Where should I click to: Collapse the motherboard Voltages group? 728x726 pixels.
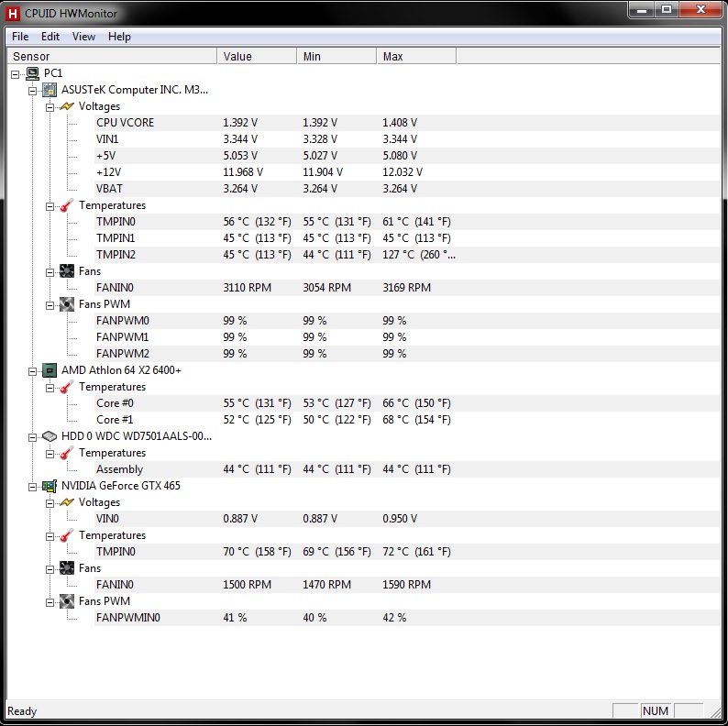pos(50,107)
